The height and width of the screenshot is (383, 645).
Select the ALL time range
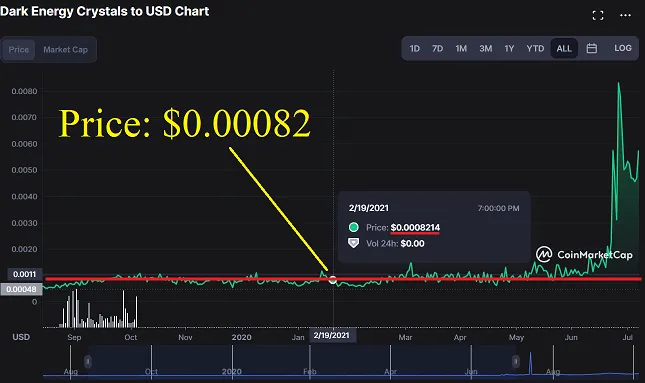click(x=564, y=49)
